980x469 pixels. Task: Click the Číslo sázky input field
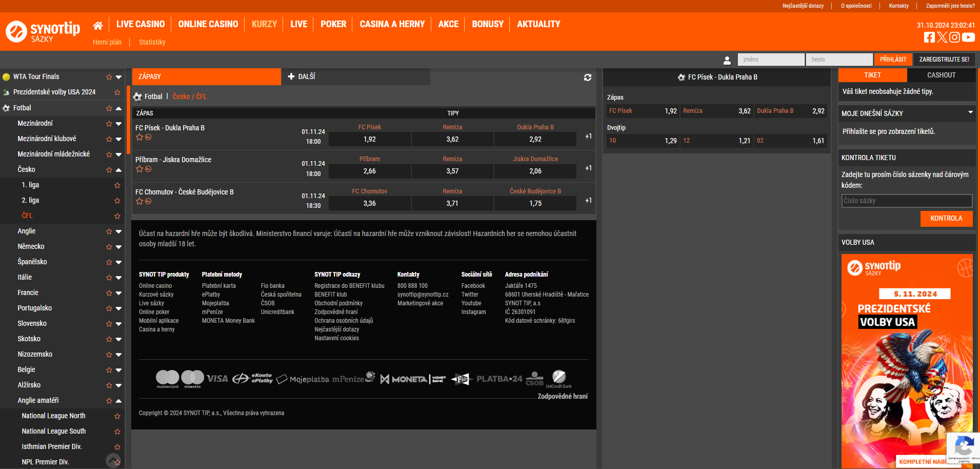click(907, 201)
